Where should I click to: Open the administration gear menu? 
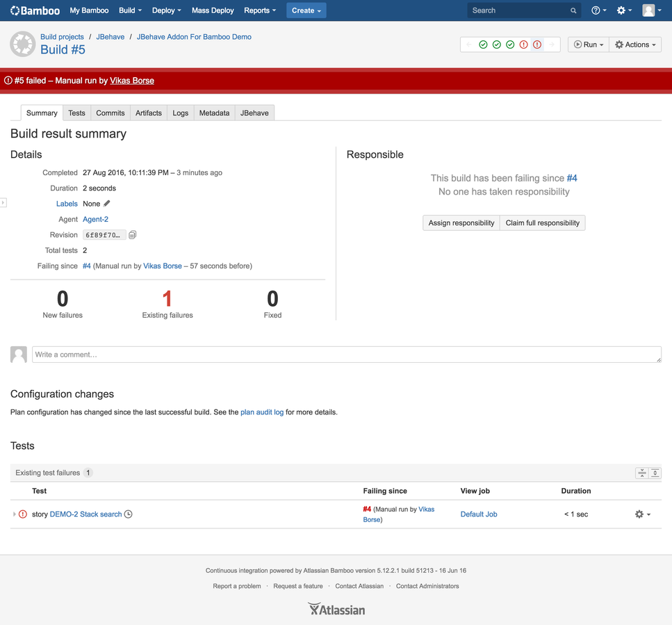624,10
